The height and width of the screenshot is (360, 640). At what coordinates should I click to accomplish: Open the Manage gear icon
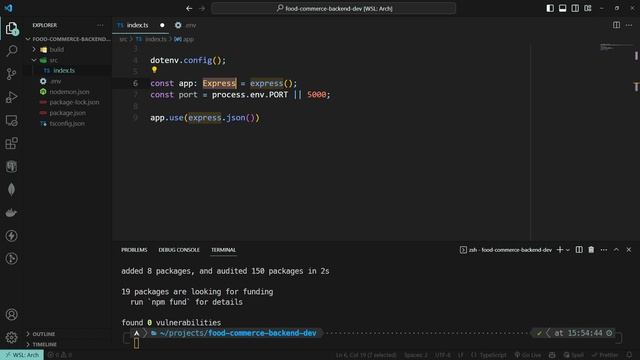[x=11, y=337]
